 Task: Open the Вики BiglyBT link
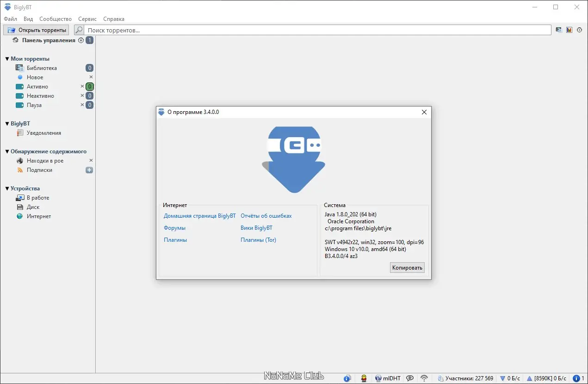click(x=256, y=228)
